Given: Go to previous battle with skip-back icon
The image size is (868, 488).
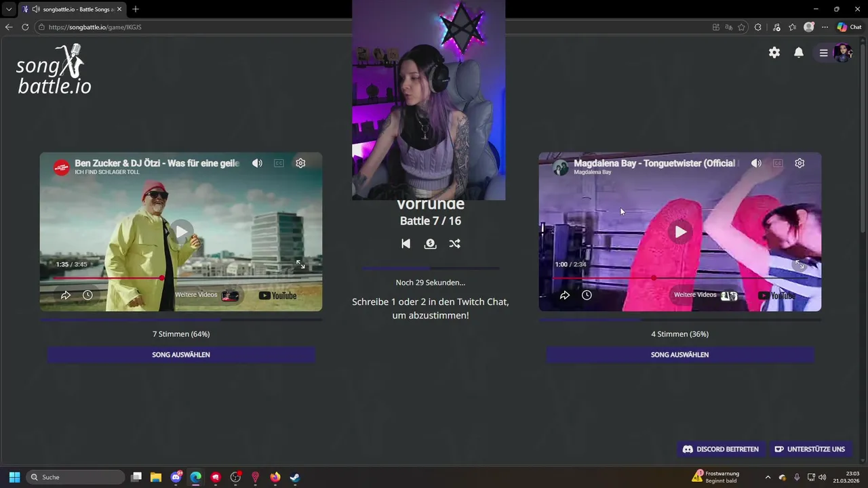Looking at the screenshot, I should tap(406, 243).
